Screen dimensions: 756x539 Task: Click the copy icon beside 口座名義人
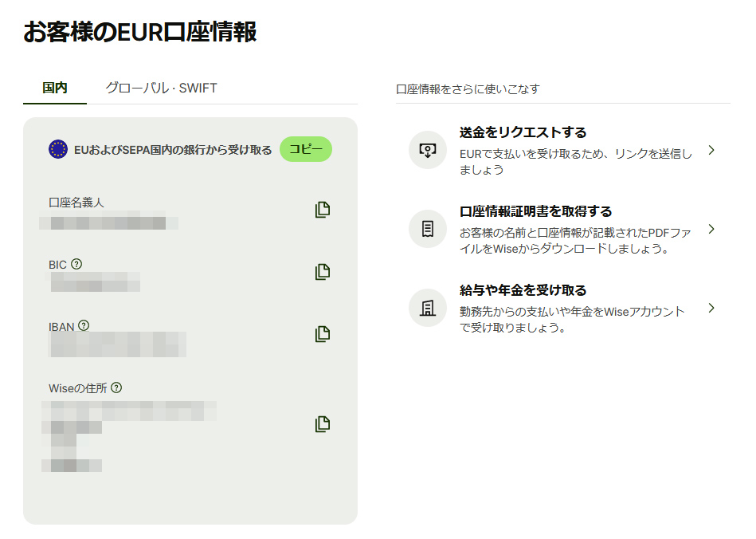coord(321,209)
